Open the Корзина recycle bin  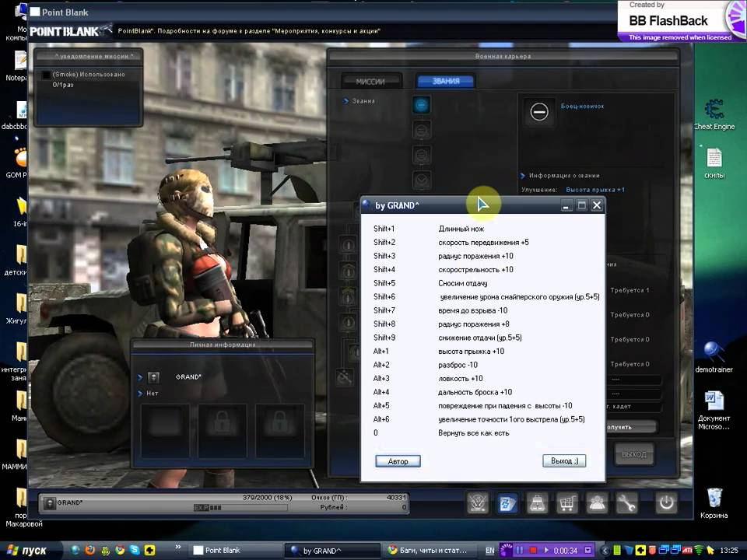click(714, 503)
